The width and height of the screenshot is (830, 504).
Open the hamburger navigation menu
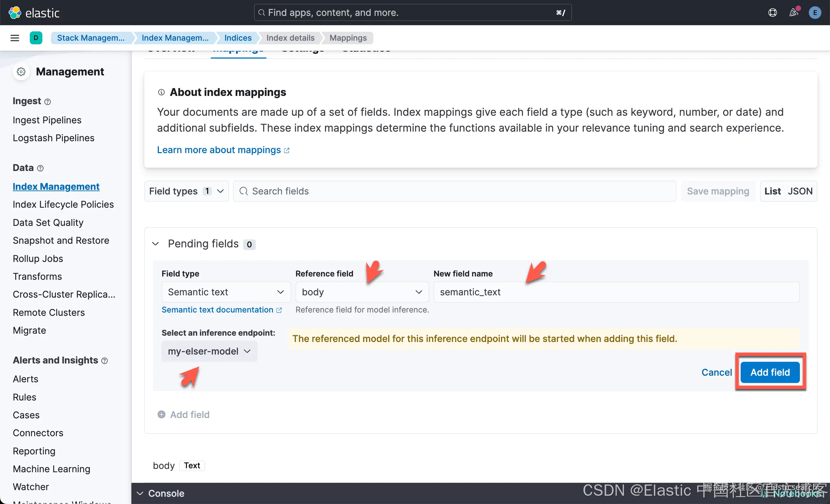(15, 38)
